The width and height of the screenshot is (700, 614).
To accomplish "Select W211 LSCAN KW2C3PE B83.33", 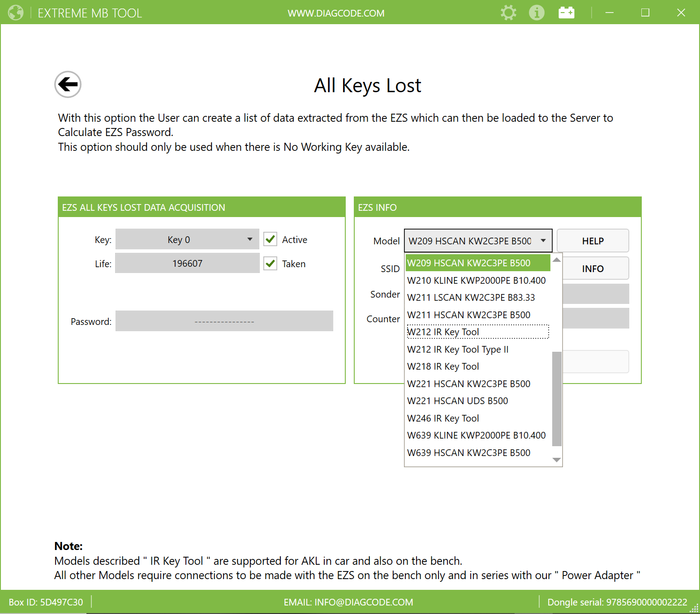I will pos(478,297).
